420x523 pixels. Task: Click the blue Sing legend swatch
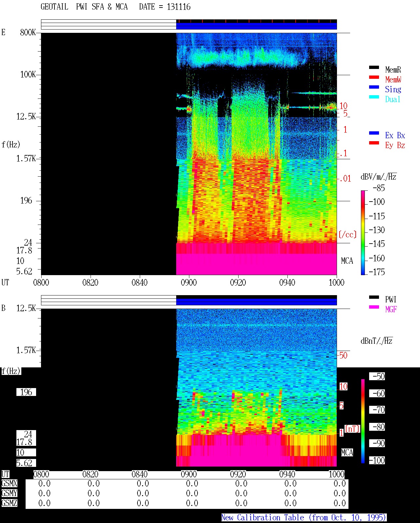[x=374, y=87]
